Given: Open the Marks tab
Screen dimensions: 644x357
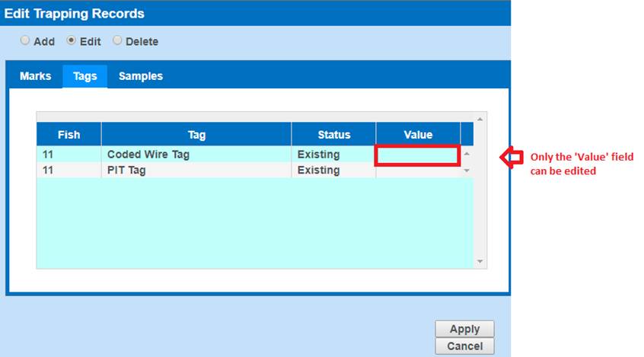Looking at the screenshot, I should (35, 76).
